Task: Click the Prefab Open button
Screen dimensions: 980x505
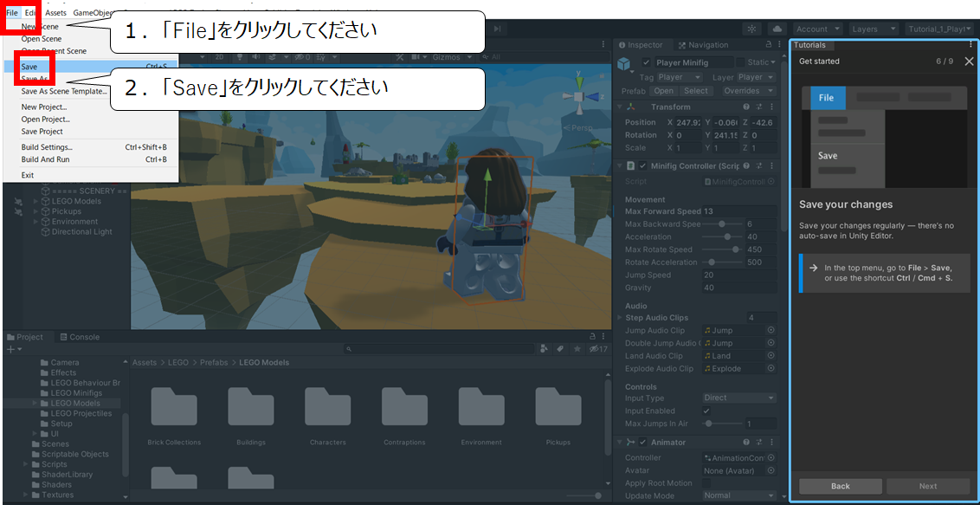Action: [663, 91]
